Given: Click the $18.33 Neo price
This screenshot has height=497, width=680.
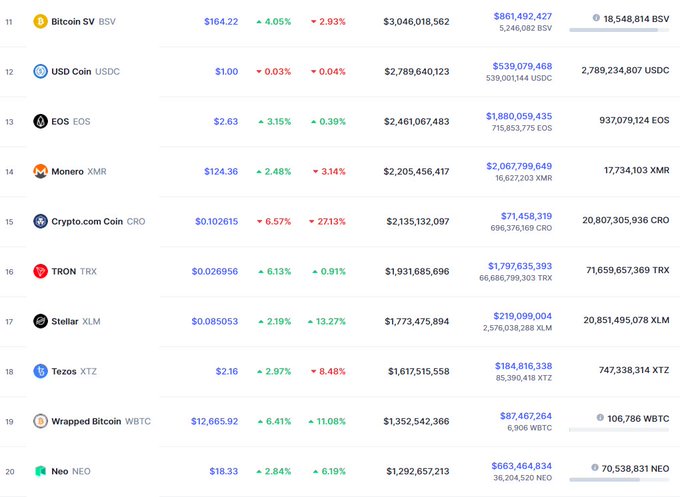Looking at the screenshot, I should [224, 471].
